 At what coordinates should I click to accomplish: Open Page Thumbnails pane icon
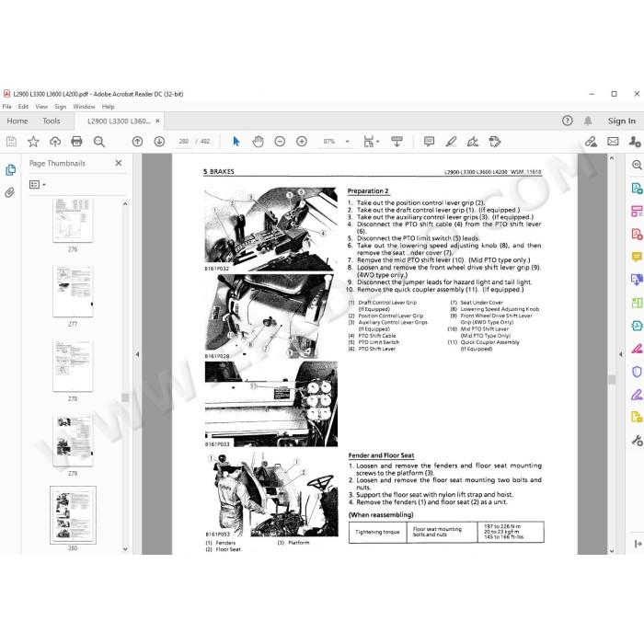click(x=10, y=170)
